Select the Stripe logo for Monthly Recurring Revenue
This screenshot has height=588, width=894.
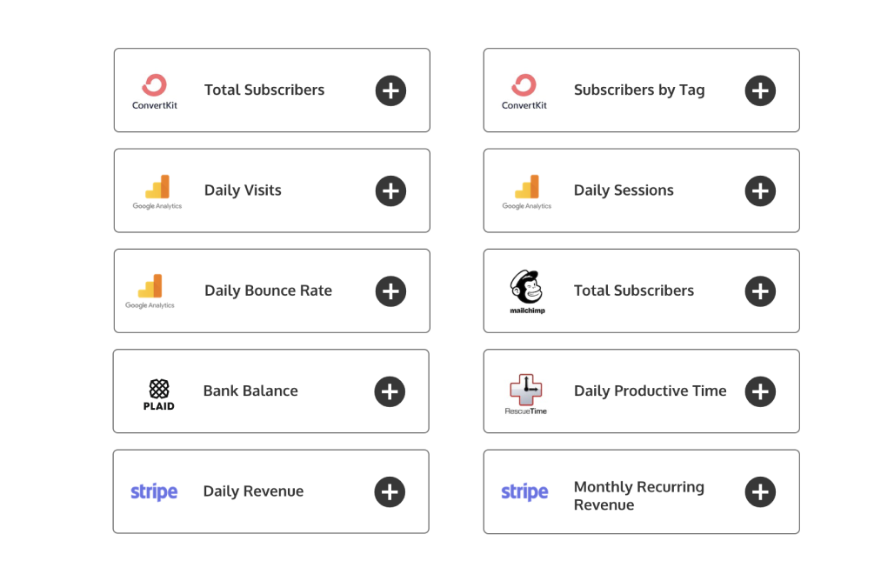click(x=524, y=491)
